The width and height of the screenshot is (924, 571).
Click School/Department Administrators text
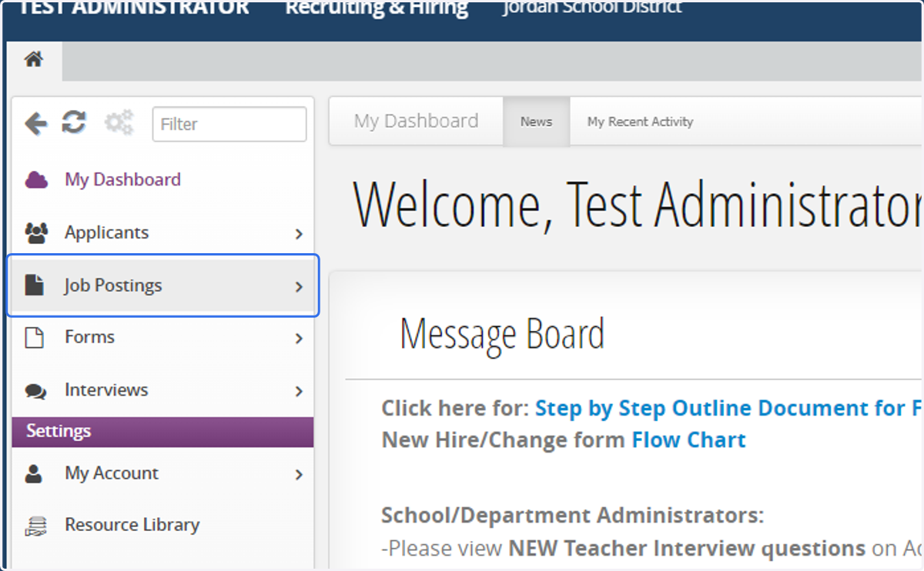(573, 515)
